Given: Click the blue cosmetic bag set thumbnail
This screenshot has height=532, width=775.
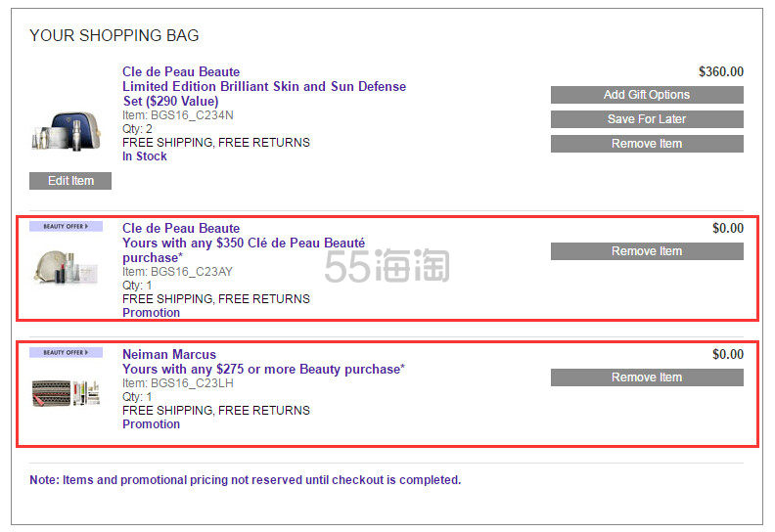Looking at the screenshot, I should [x=67, y=130].
